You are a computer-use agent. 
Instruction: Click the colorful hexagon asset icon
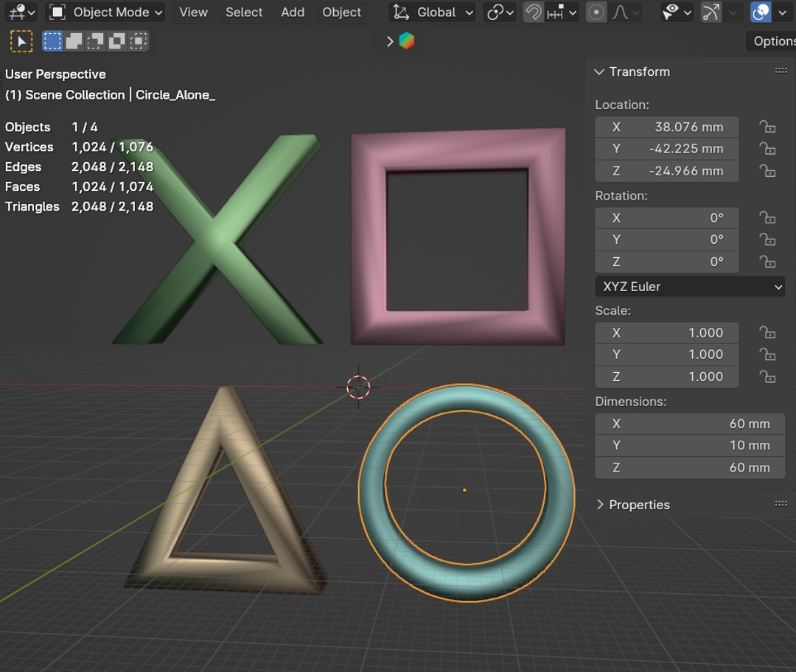coord(407,42)
